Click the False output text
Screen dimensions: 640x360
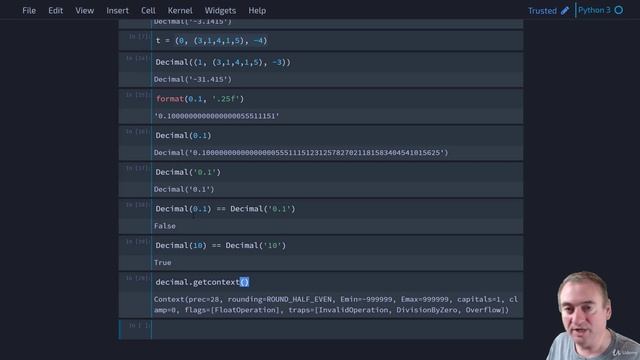[165, 226]
